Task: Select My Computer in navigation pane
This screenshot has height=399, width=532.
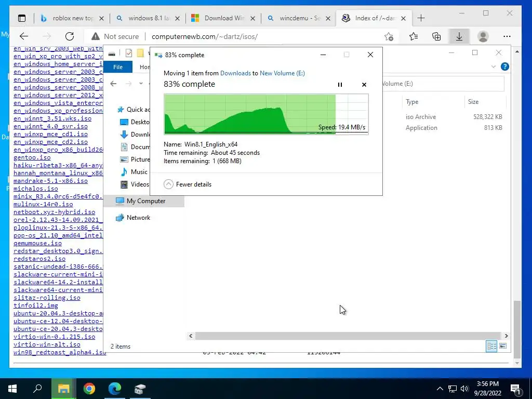Action: point(143,201)
